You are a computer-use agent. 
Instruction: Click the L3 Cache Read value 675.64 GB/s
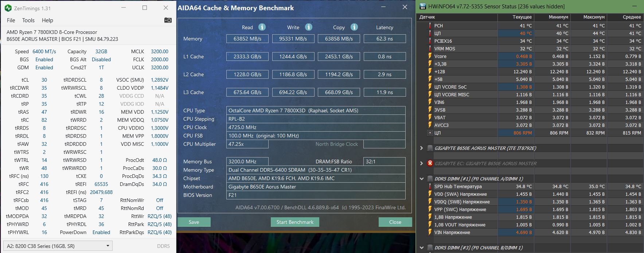pyautogui.click(x=247, y=92)
